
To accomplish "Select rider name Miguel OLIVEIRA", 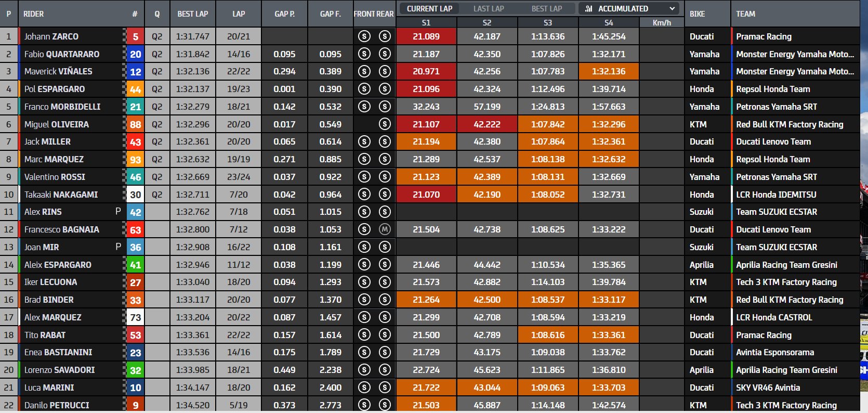I will click(57, 124).
